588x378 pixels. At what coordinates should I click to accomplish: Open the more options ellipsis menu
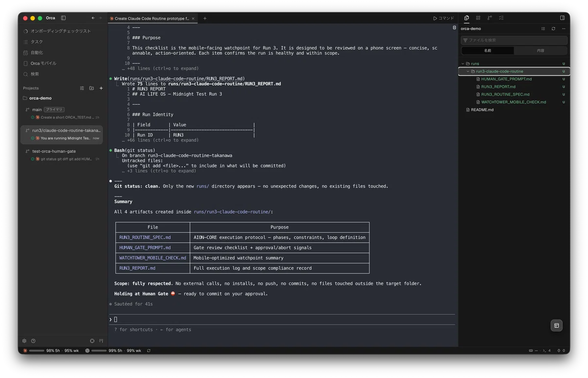[563, 28]
